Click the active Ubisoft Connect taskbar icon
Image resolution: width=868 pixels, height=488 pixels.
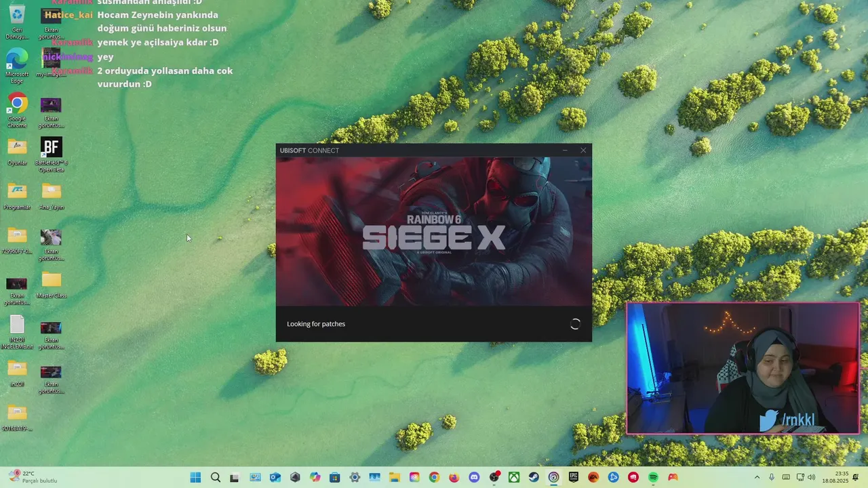[x=553, y=477]
